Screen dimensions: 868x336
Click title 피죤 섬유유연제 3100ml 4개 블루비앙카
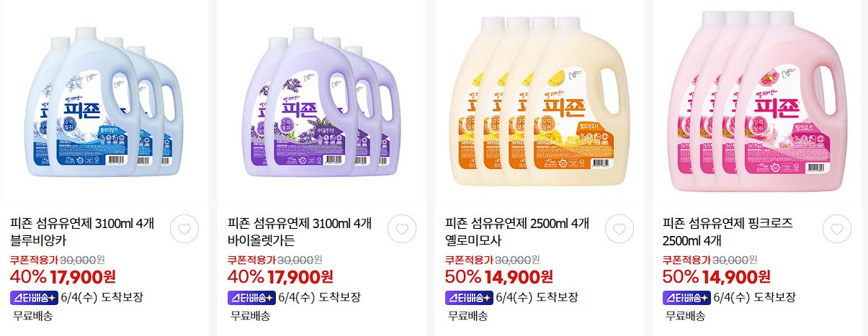coord(82,232)
